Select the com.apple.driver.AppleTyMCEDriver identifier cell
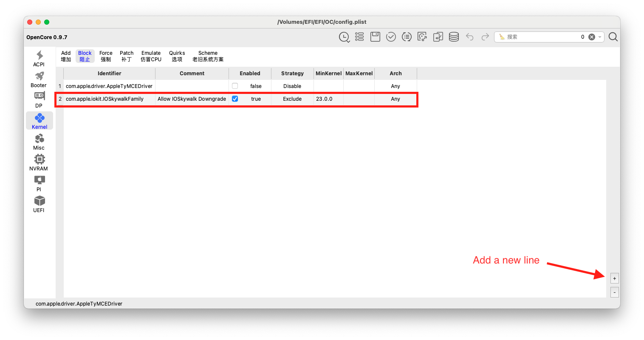The image size is (644, 340). click(x=109, y=86)
